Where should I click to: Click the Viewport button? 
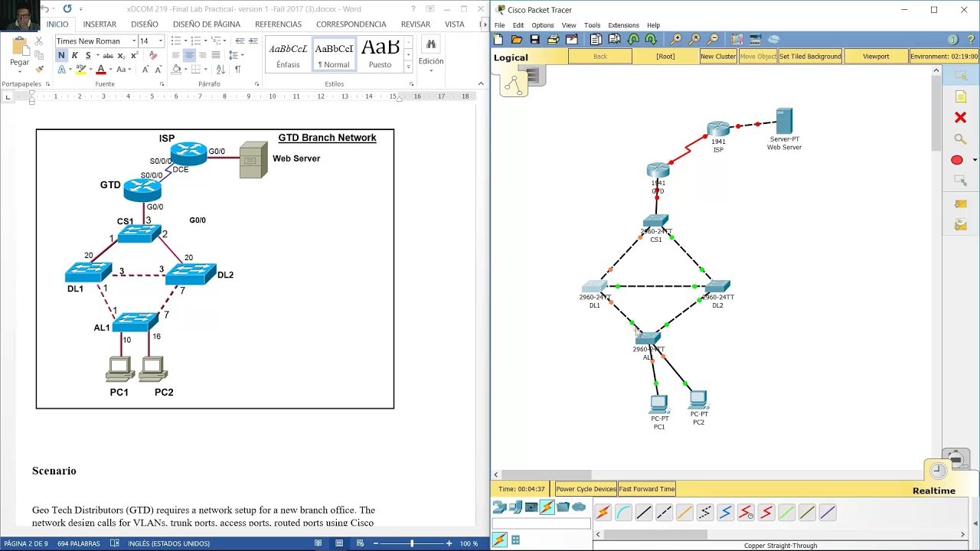tap(876, 57)
